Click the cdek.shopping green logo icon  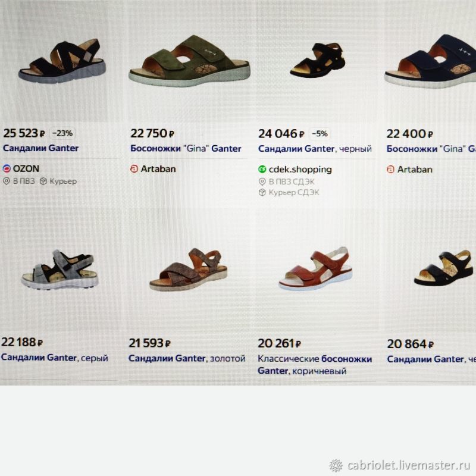pos(262,170)
